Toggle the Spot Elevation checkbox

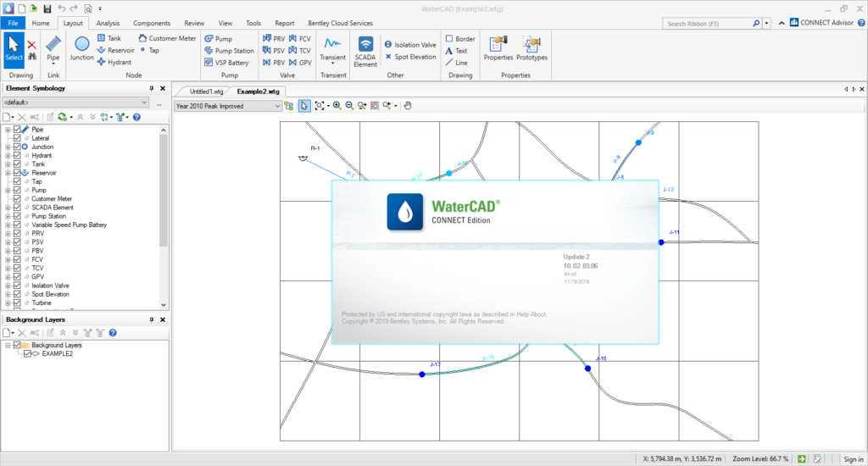pyautogui.click(x=17, y=295)
